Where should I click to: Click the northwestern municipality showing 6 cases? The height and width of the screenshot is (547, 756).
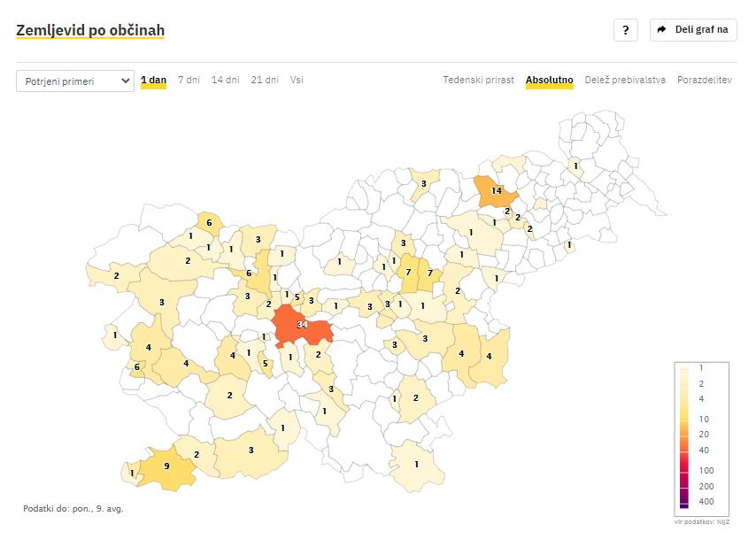tap(209, 223)
